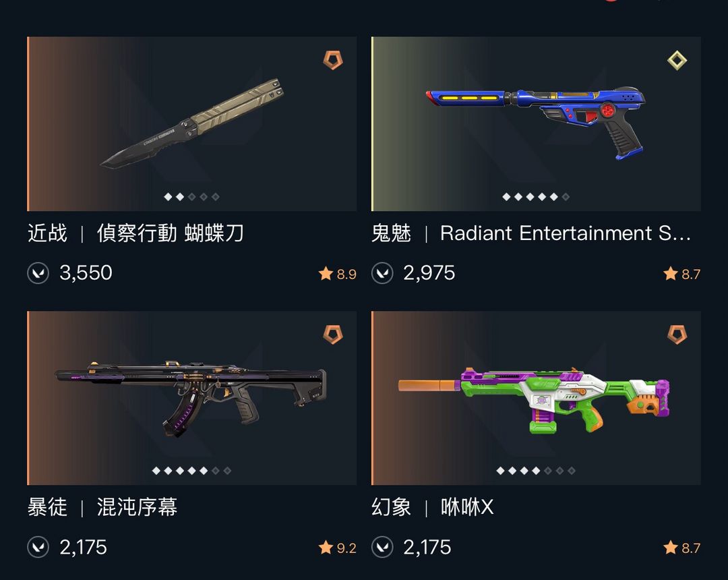Open the butterfly knife skin thumbnail

191,124
